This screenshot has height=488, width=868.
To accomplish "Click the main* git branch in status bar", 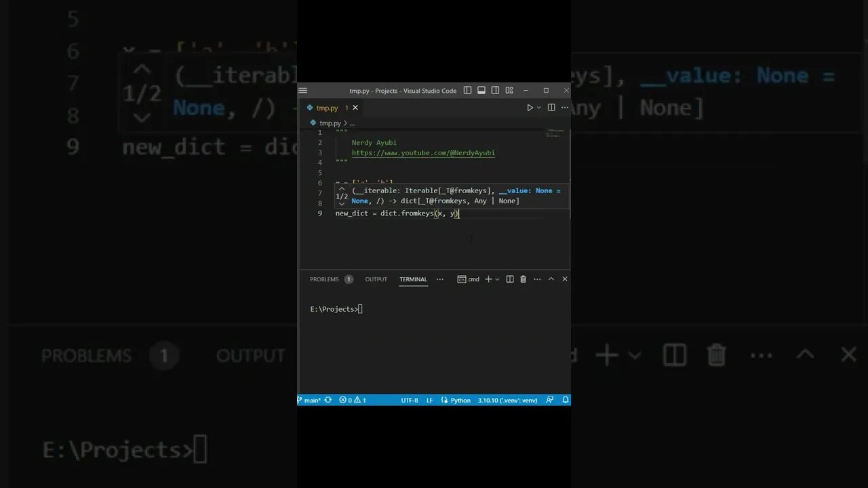I will pyautogui.click(x=309, y=401).
